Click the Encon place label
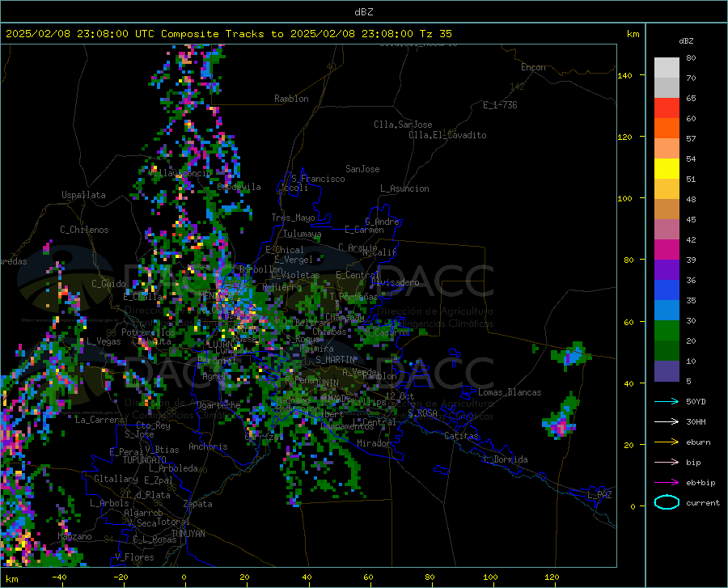The height and width of the screenshot is (588, 728). click(533, 67)
